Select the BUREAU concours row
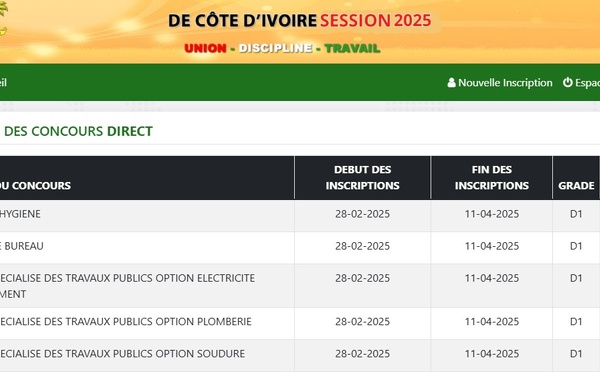This screenshot has height=372, width=600. (x=300, y=248)
